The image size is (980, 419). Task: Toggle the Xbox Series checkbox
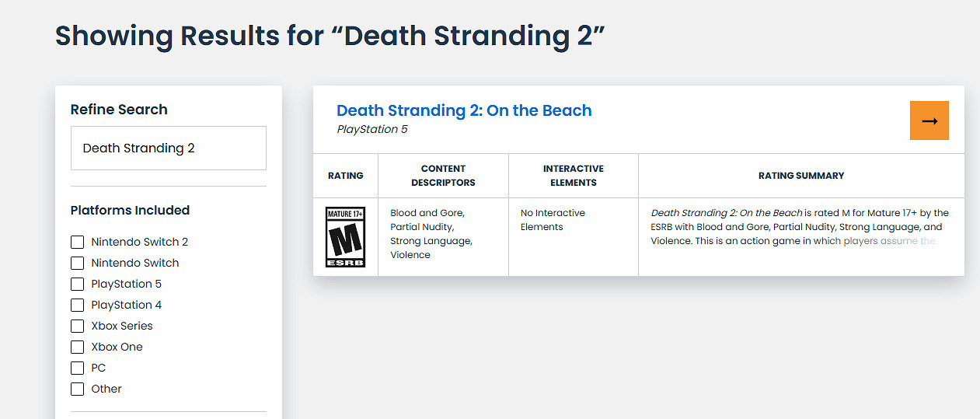tap(77, 326)
